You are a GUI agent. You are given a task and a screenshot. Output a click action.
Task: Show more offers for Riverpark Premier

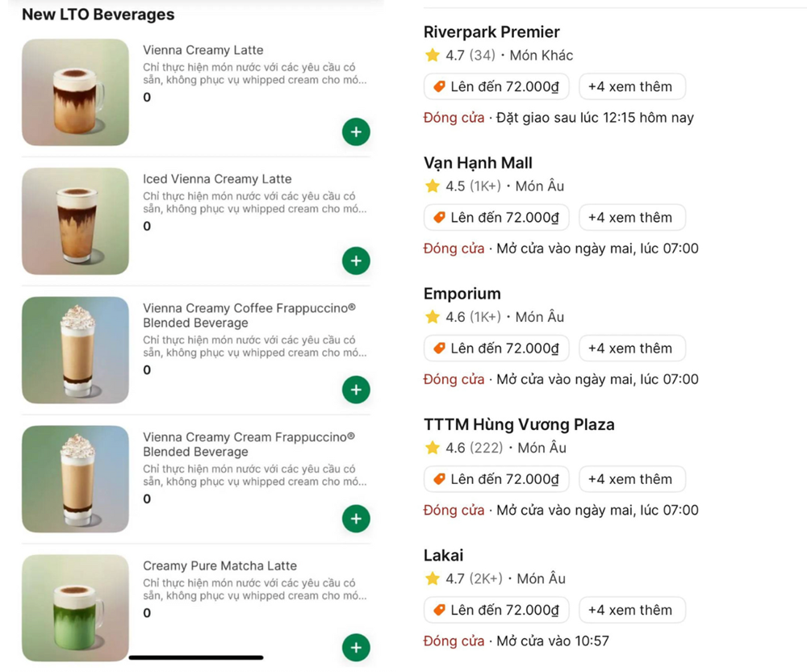(x=632, y=86)
